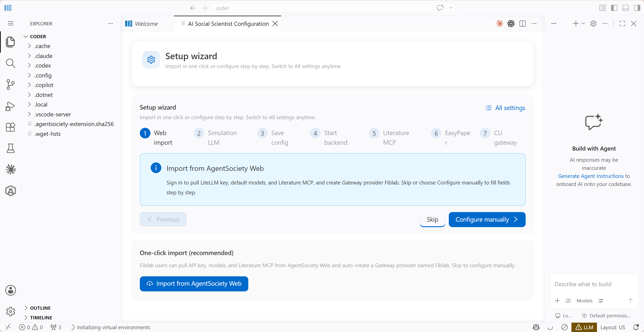Go to the Save config wizard step
Screen dimensions: 644x332
click(x=273, y=138)
